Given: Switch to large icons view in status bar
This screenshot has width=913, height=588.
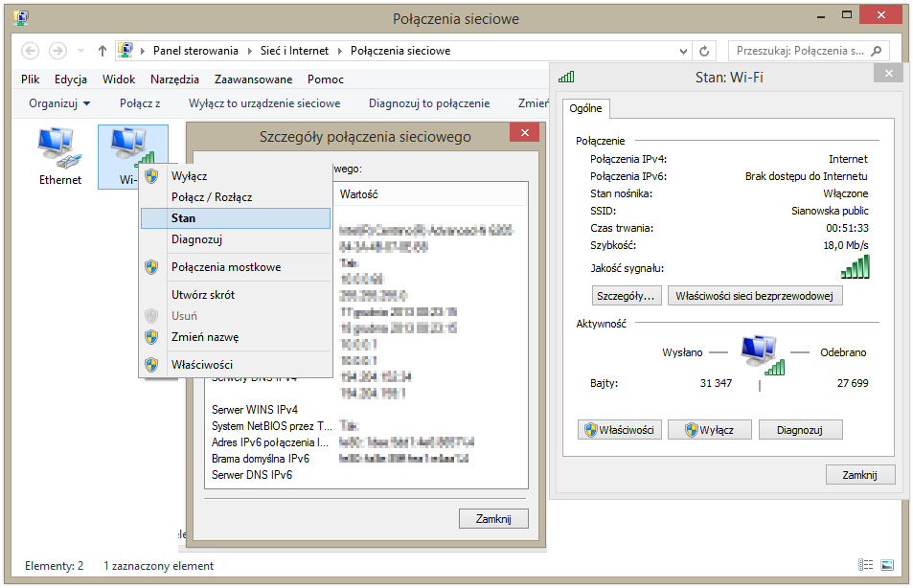Looking at the screenshot, I should 887,565.
